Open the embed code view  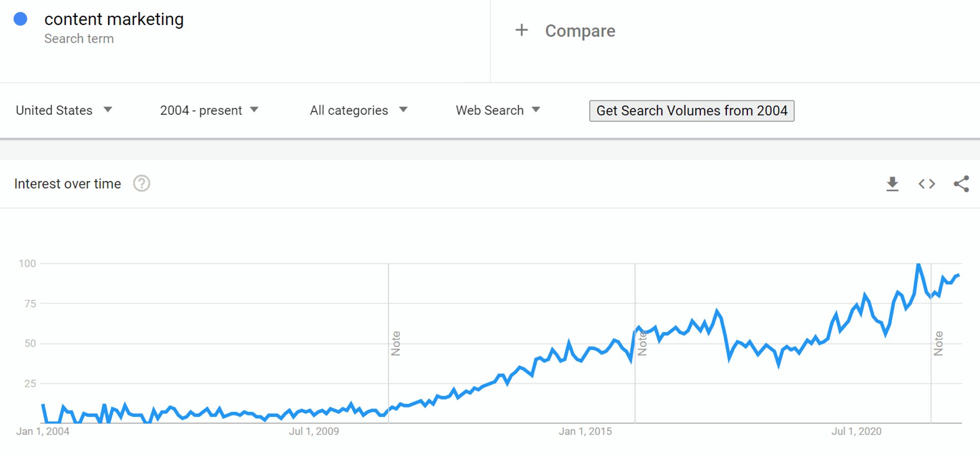927,184
